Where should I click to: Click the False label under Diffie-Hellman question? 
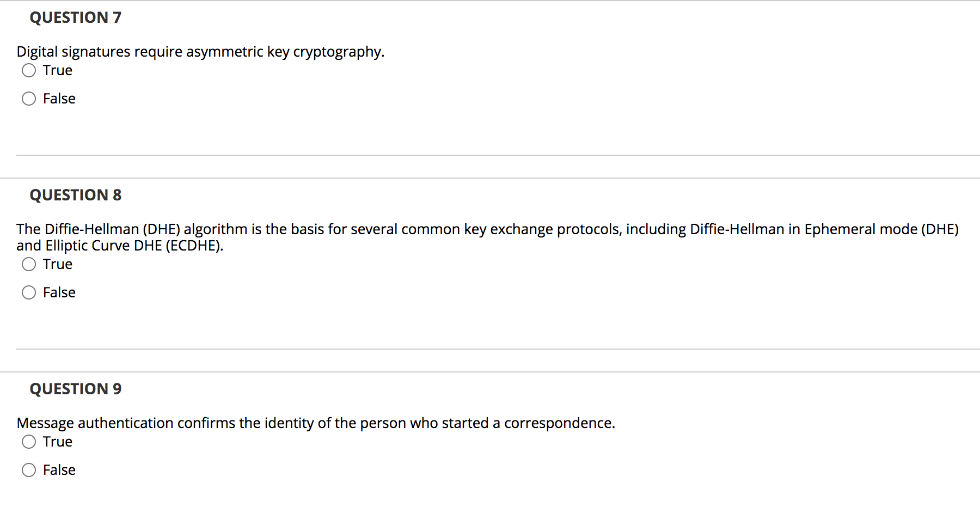(59, 292)
